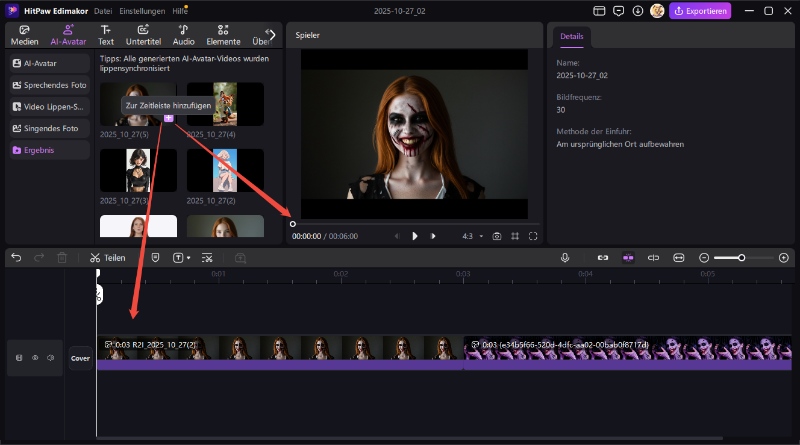Select the 2025_10_27(4) thumbnail

tap(225, 104)
